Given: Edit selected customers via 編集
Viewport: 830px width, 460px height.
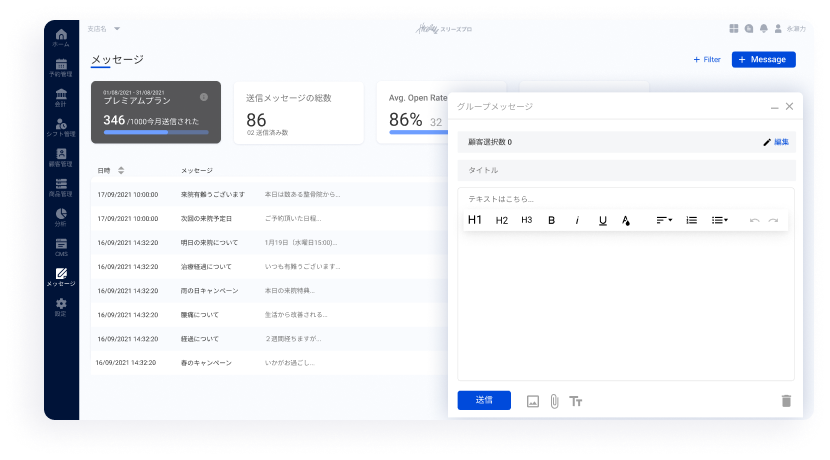Looking at the screenshot, I should pyautogui.click(x=776, y=142).
